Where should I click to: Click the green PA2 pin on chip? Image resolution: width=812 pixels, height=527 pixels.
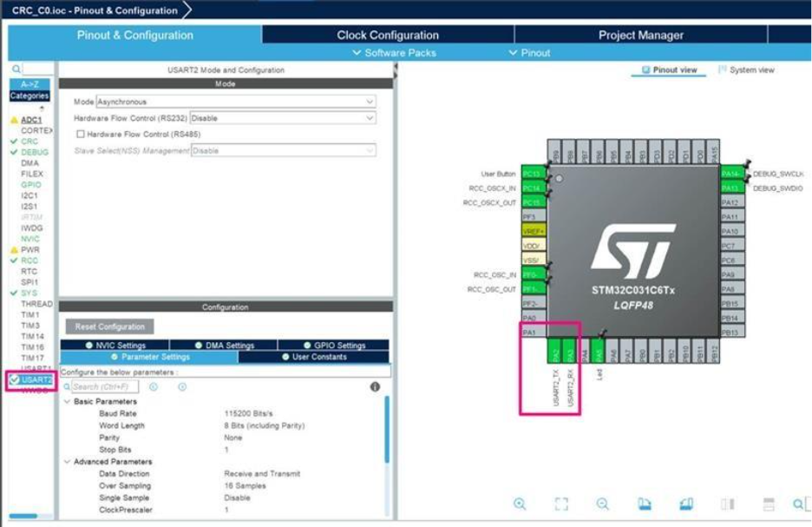click(554, 351)
